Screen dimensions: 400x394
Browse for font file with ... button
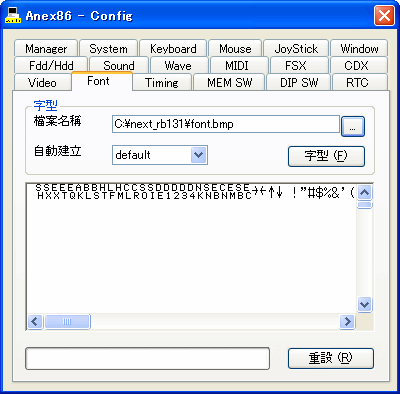(353, 126)
